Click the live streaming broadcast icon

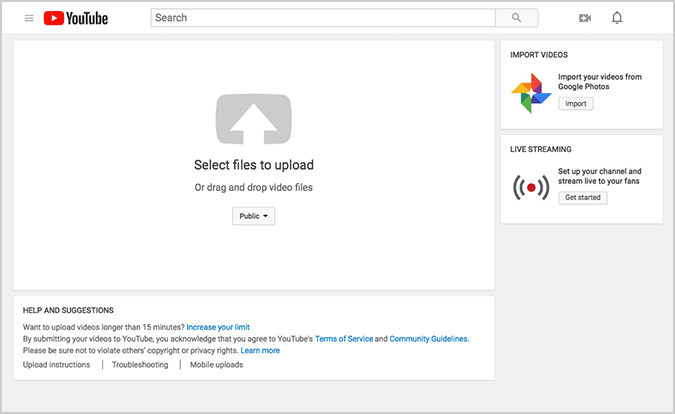[x=531, y=188]
